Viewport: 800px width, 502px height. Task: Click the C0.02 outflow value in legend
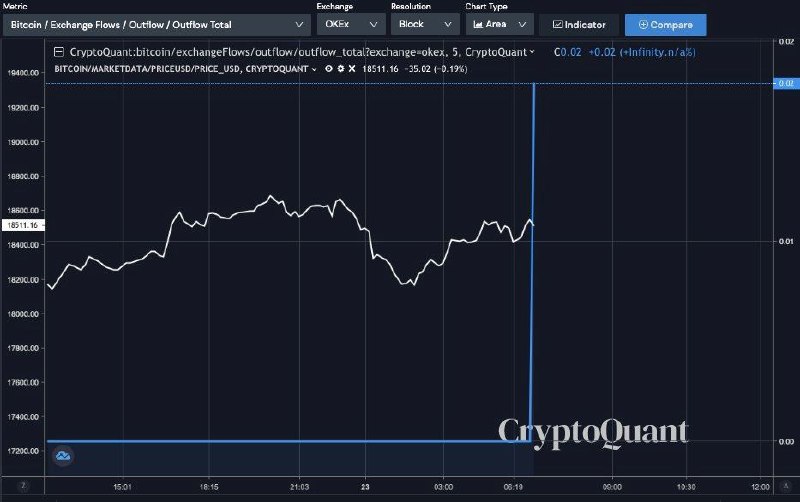567,52
